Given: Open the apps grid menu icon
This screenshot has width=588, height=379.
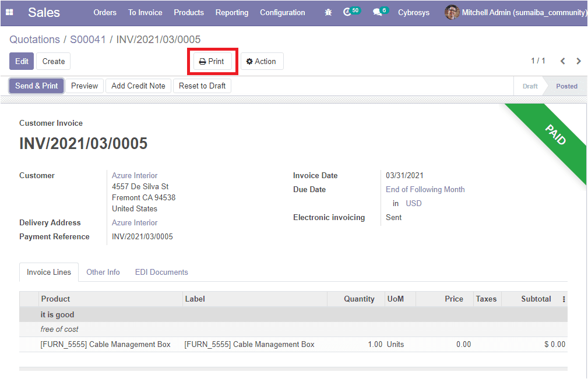Looking at the screenshot, I should tap(10, 12).
